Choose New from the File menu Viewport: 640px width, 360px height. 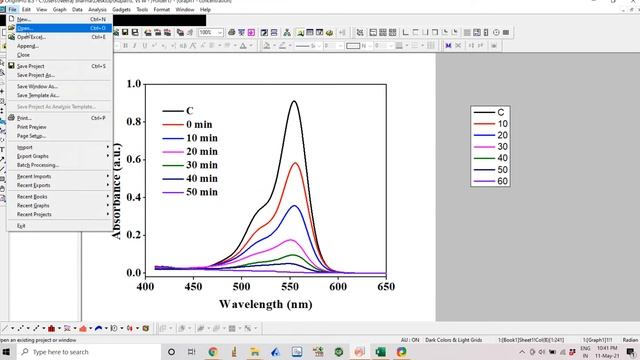(x=60, y=19)
